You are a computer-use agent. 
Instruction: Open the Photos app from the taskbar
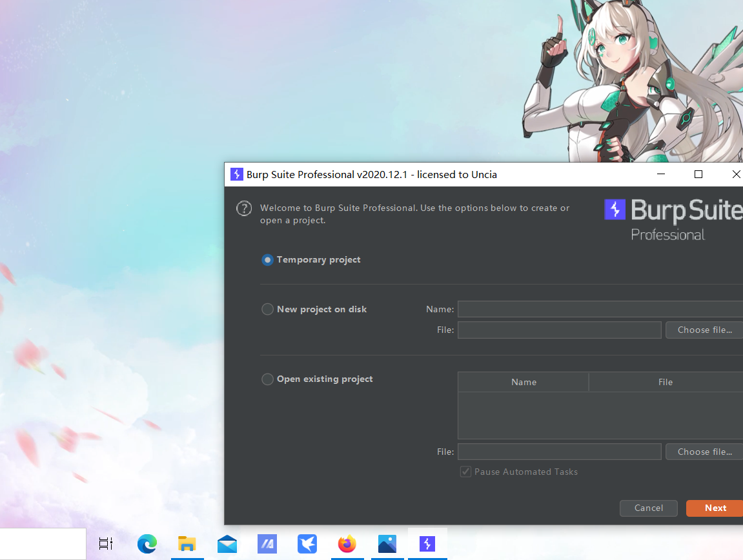[387, 544]
